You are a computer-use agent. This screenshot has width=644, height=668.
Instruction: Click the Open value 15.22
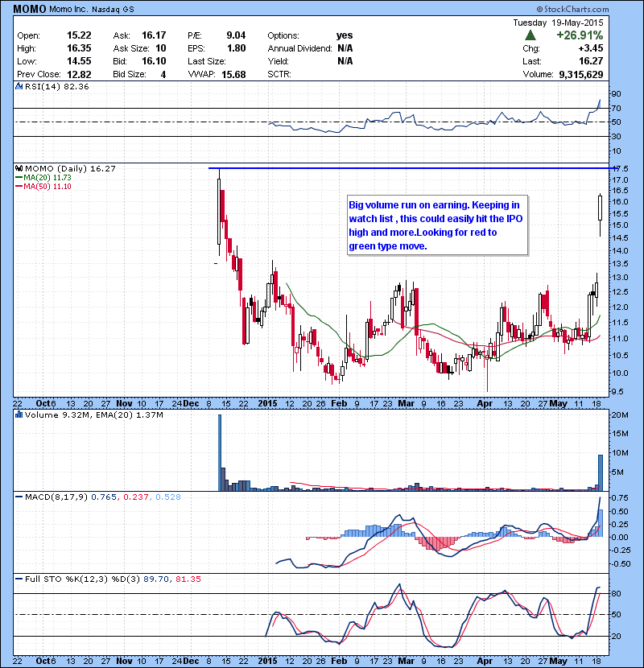79,35
